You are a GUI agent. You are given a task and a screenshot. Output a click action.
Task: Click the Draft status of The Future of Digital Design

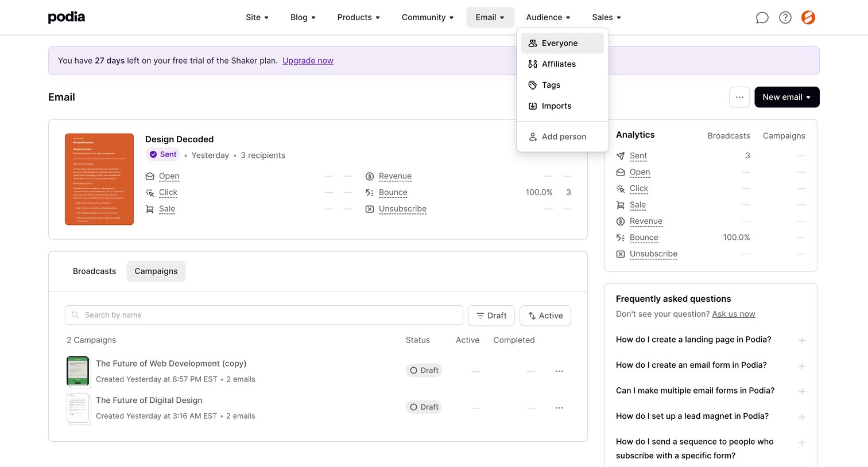pos(424,407)
